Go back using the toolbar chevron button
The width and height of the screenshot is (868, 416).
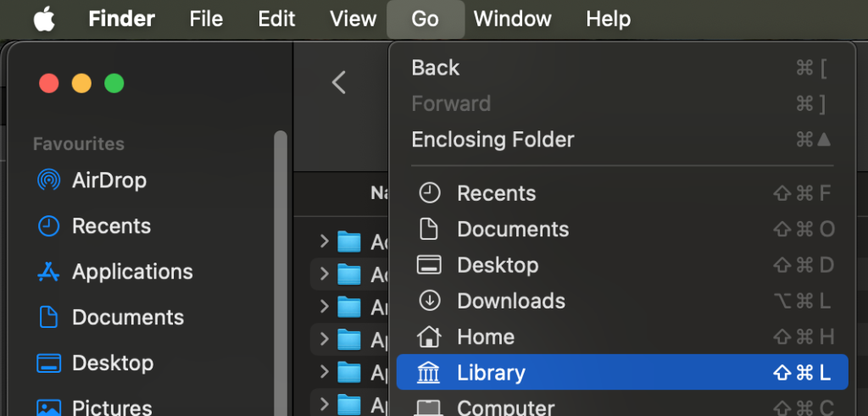tap(339, 83)
